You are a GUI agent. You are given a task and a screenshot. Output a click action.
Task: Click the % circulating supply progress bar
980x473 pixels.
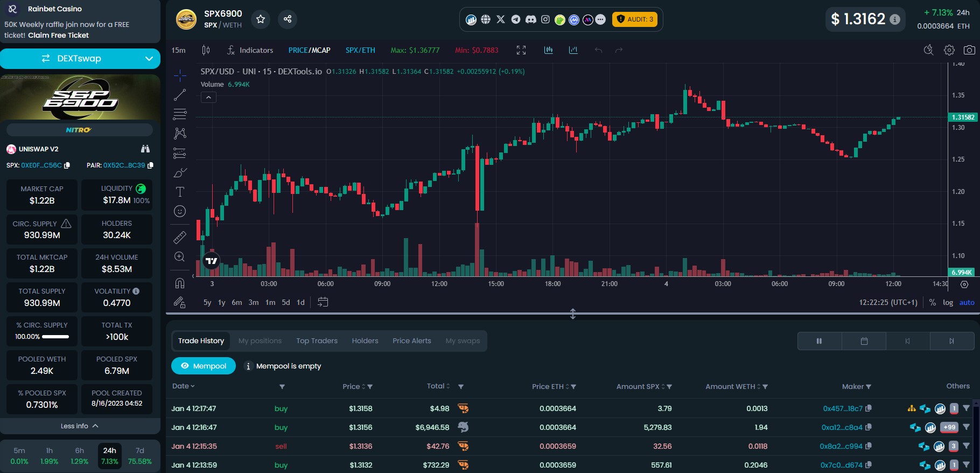click(x=55, y=337)
